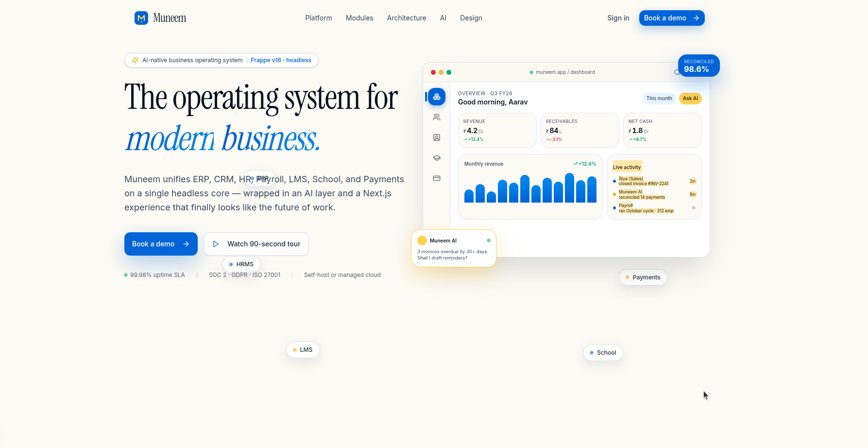Click the HRMS floating chip

click(x=241, y=264)
